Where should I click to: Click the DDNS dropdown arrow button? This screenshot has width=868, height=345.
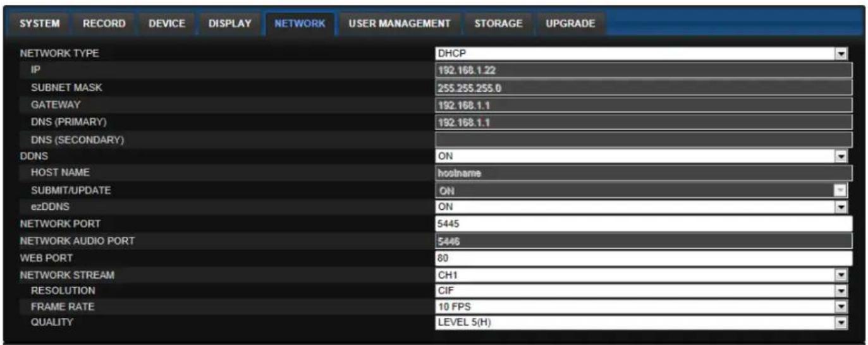point(841,156)
